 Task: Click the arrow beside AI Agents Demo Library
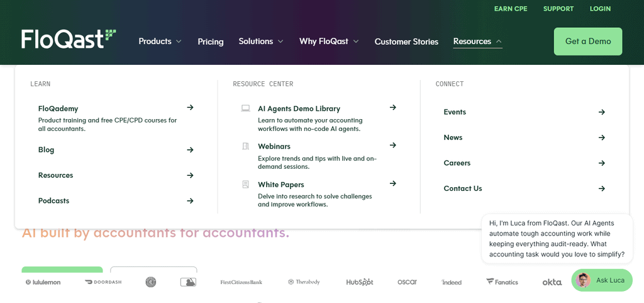[x=393, y=107]
